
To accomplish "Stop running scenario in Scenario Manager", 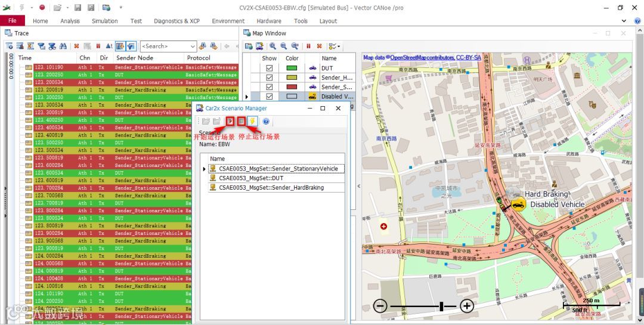I will (241, 121).
